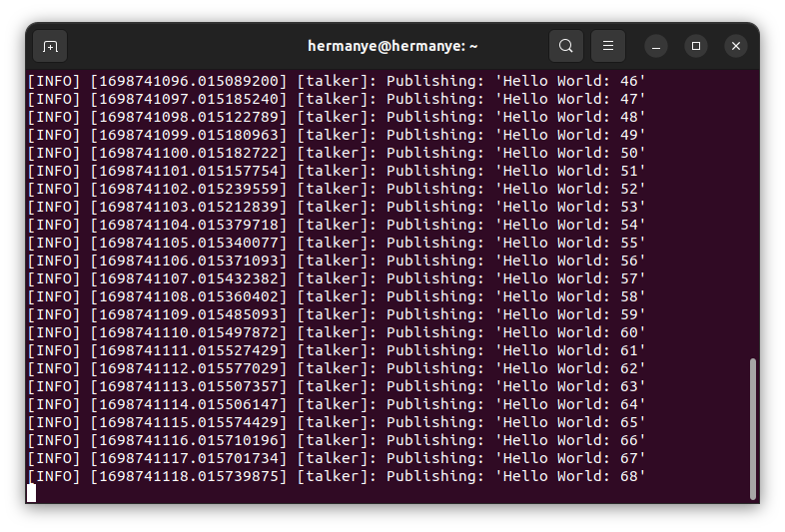785x532 pixels.
Task: Click the line 'Hello World: 50'
Action: [337, 153]
